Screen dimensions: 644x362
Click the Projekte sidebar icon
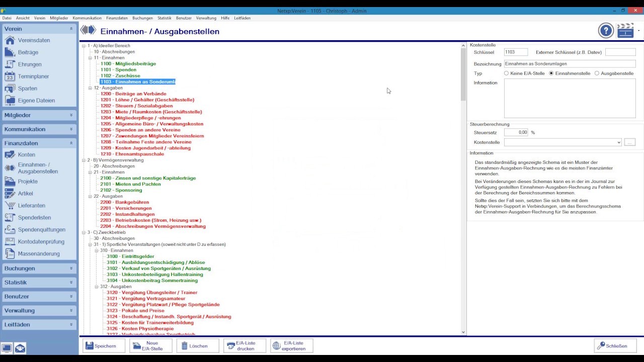10,182
